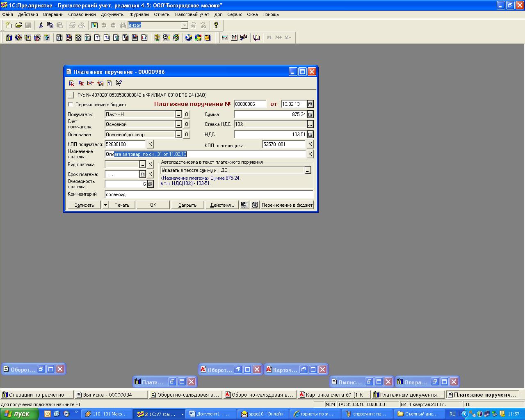The width and height of the screenshot is (525, 420).
Task: Open the selection list for Вид платежа
Action: coord(143,164)
